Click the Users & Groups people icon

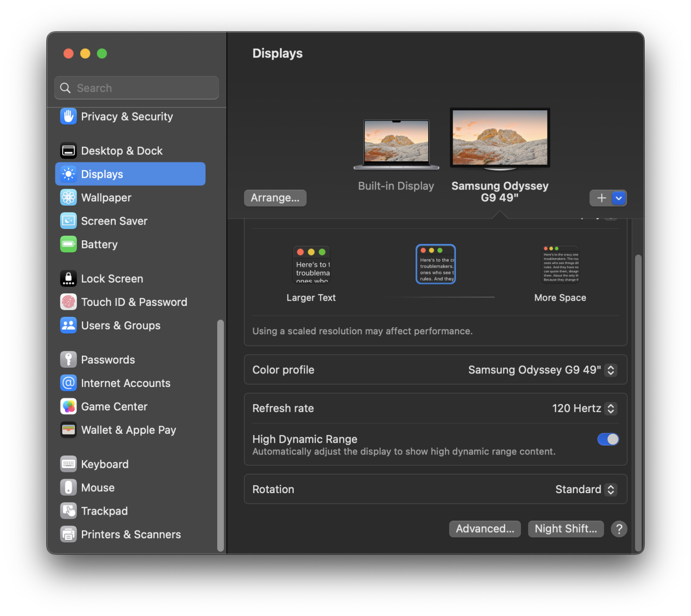68,325
